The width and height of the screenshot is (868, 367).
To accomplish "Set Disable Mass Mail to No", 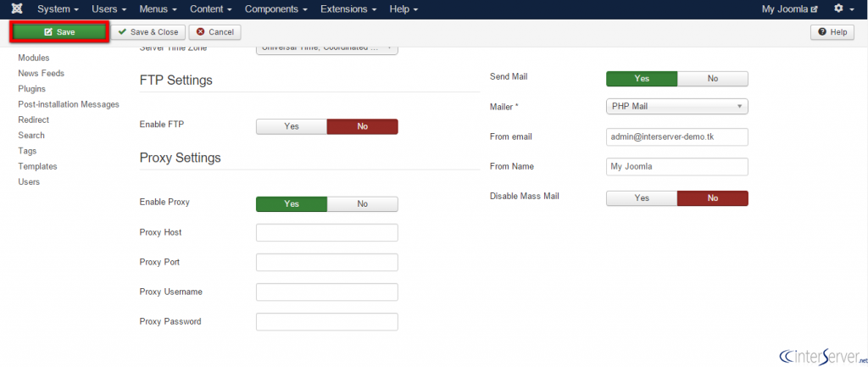I will [x=713, y=198].
